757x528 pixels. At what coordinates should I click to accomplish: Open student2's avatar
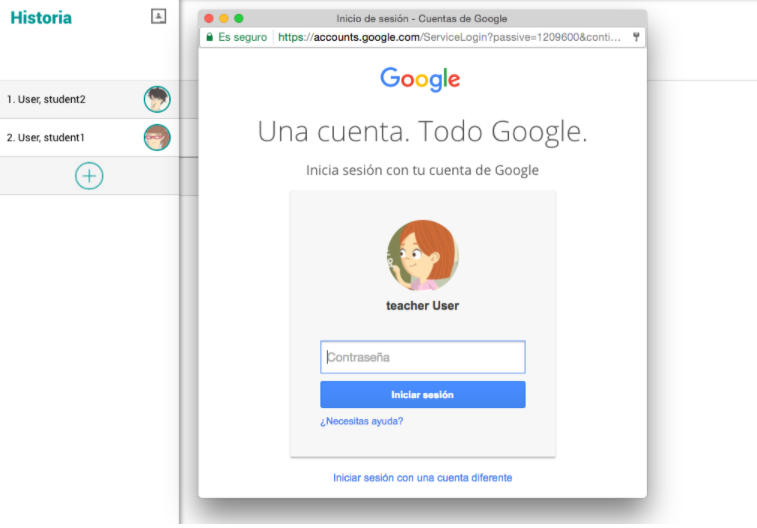coord(157,99)
